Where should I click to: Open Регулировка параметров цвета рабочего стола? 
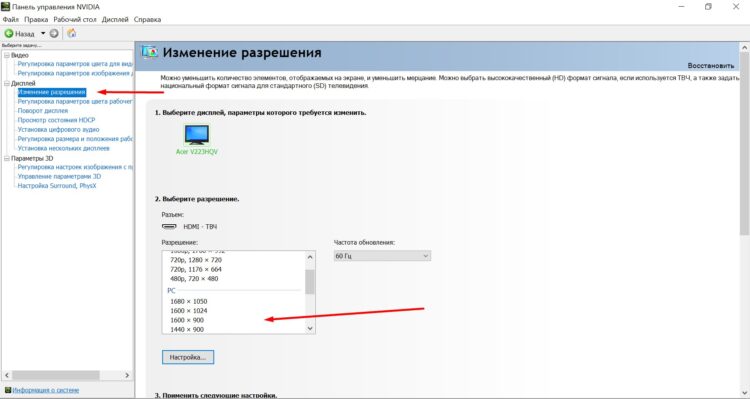click(75, 101)
